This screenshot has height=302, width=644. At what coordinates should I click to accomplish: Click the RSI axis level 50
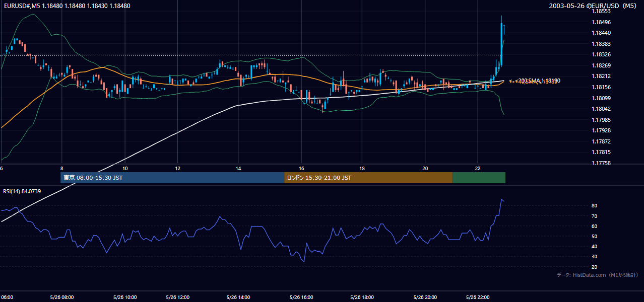point(594,236)
